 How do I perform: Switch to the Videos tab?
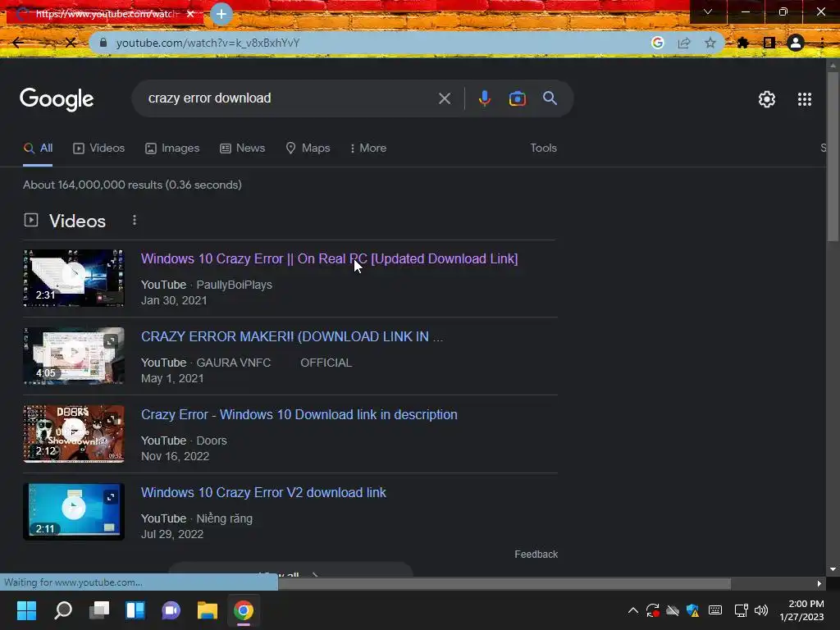[x=99, y=148]
